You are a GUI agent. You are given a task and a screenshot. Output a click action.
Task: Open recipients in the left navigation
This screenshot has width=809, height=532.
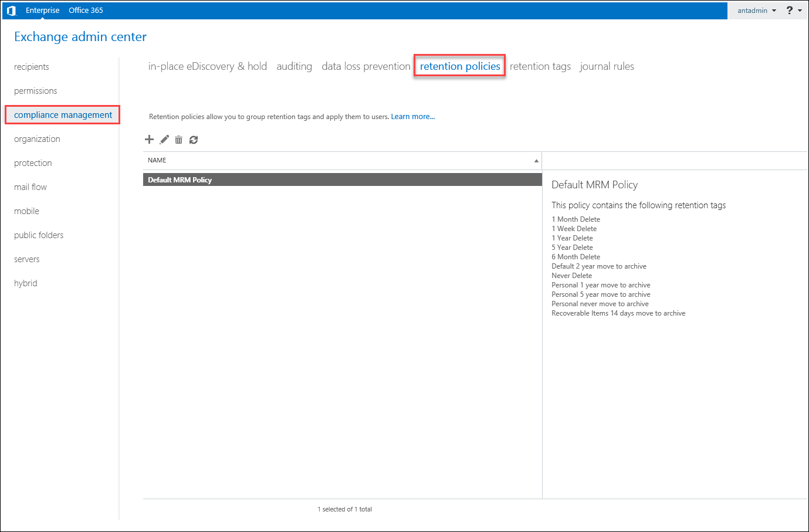(32, 67)
